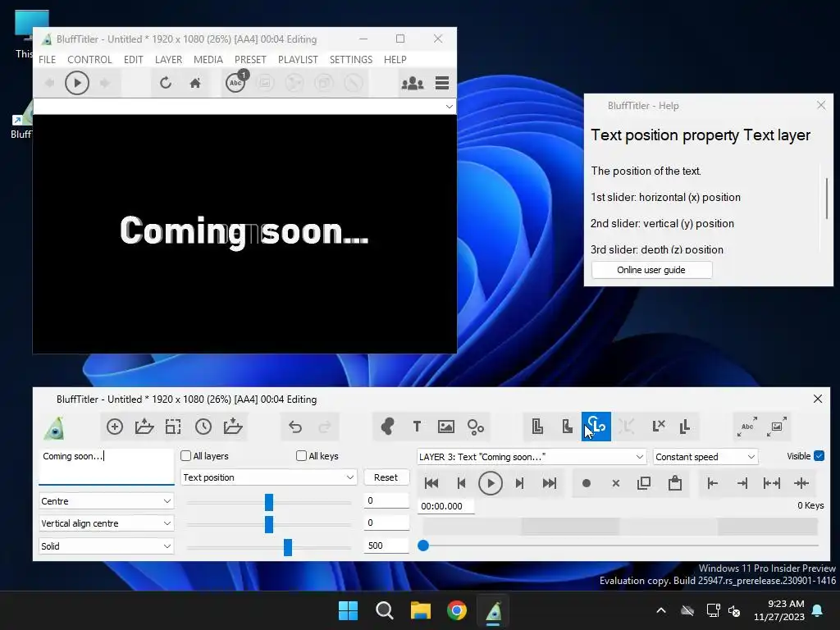Viewport: 840px width, 630px height.
Task: Click the change effect blob icon
Action: click(387, 427)
